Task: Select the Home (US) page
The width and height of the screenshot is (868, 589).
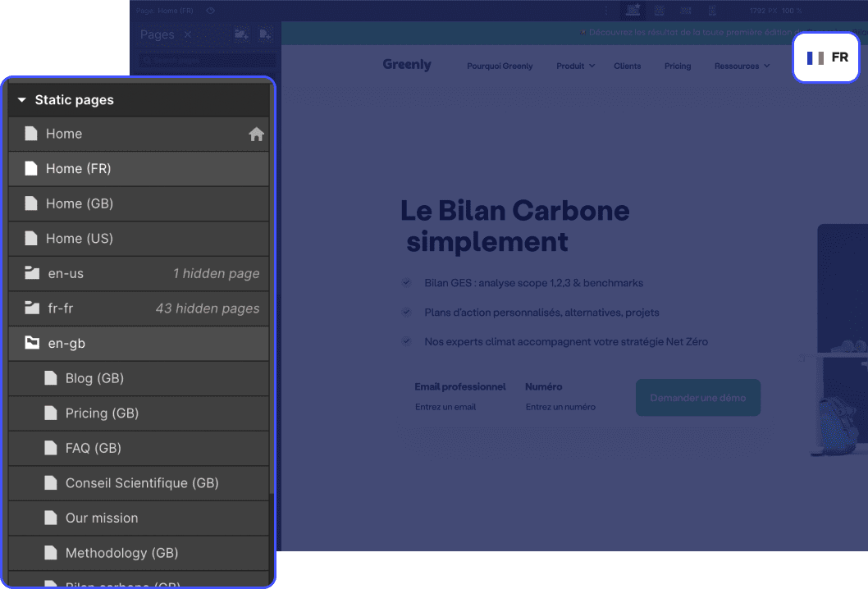Action: (x=139, y=239)
